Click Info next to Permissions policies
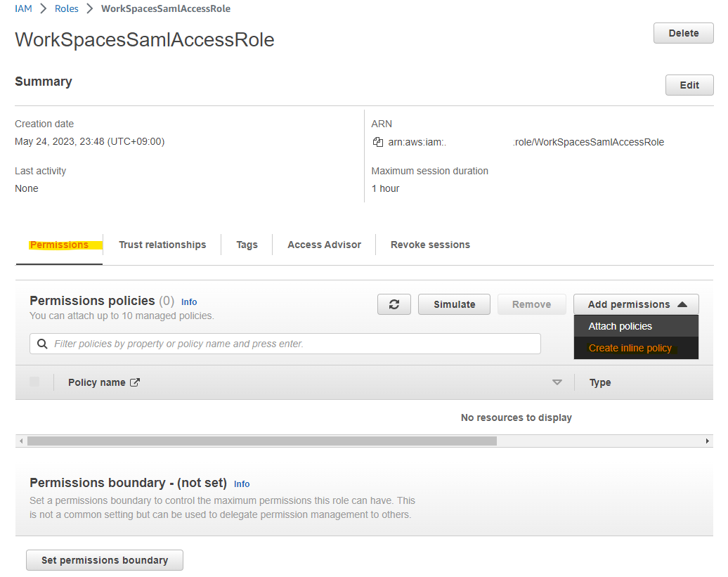Image resolution: width=728 pixels, height=577 pixels. pos(188,302)
